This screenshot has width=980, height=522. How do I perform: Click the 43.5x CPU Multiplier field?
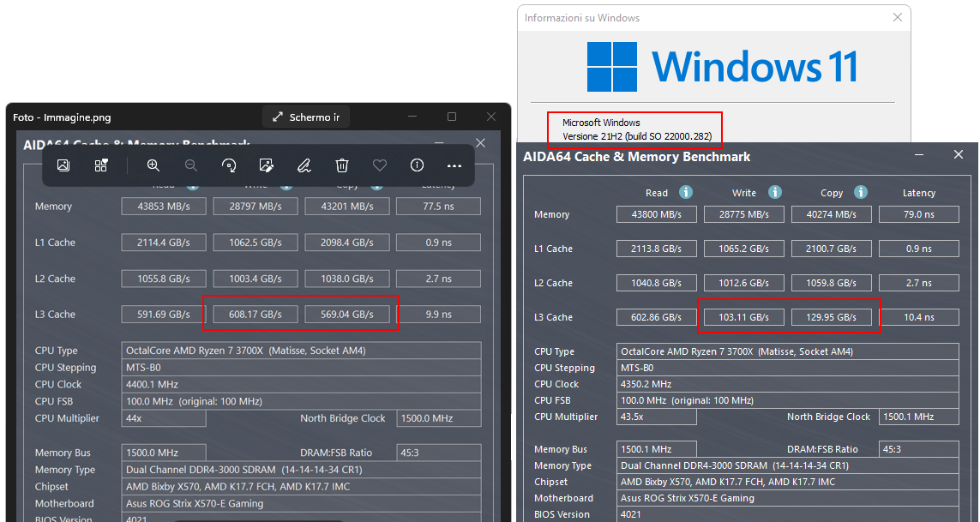pyautogui.click(x=656, y=417)
